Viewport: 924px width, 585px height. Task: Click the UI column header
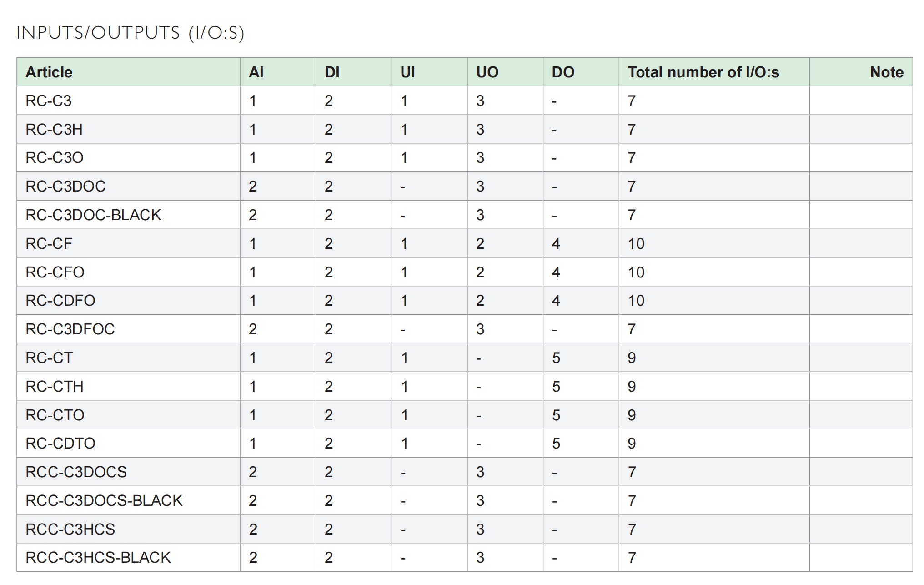coord(407,72)
